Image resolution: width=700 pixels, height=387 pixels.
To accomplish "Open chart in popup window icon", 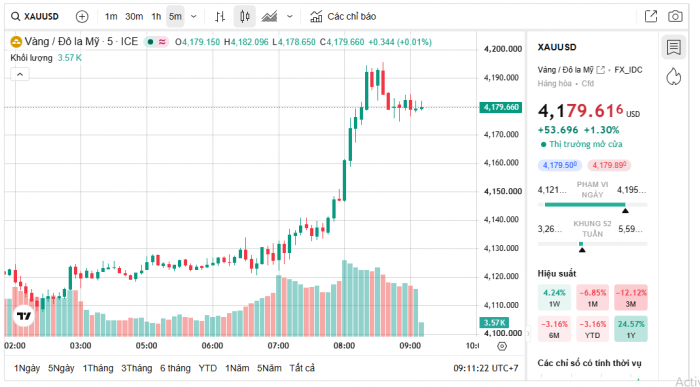I will [x=651, y=17].
